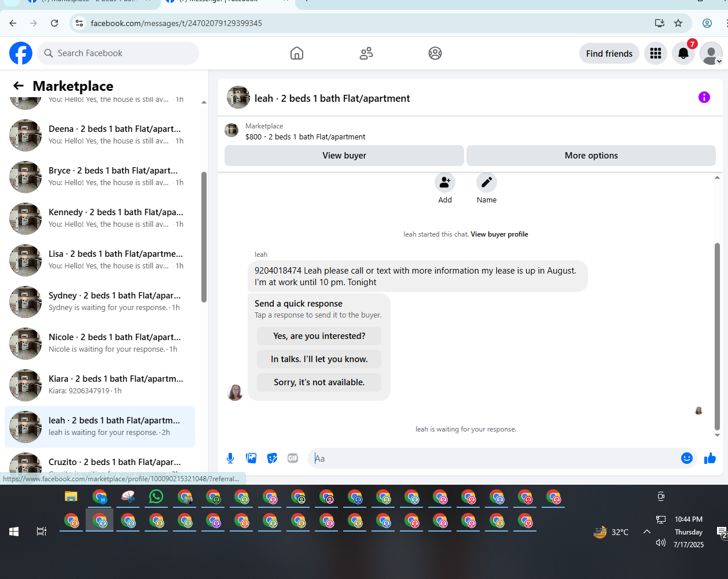Screen dimensions: 728x579
Task: Reload the page
Action: [x=54, y=23]
